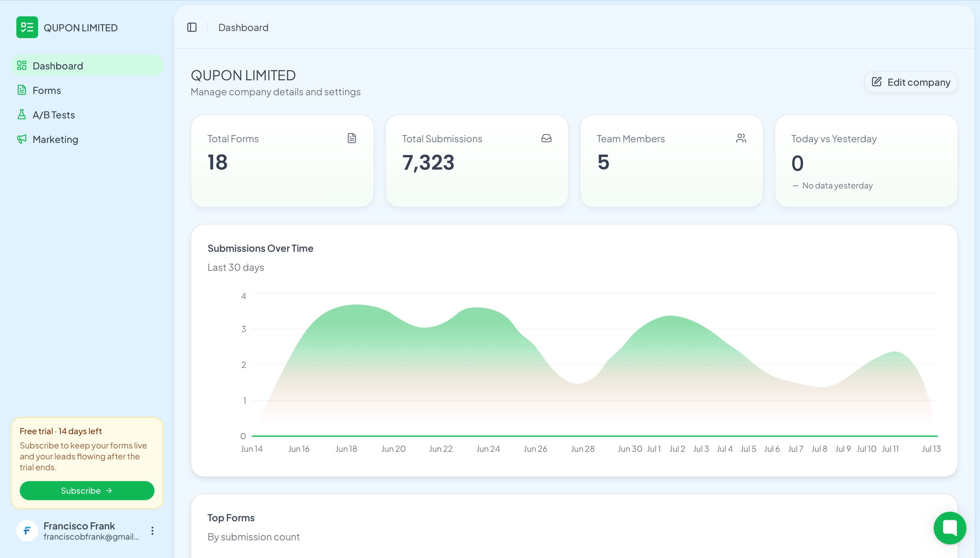Click the 'Total Submissions' card label
Viewport: 980px width, 558px height.
click(x=442, y=139)
